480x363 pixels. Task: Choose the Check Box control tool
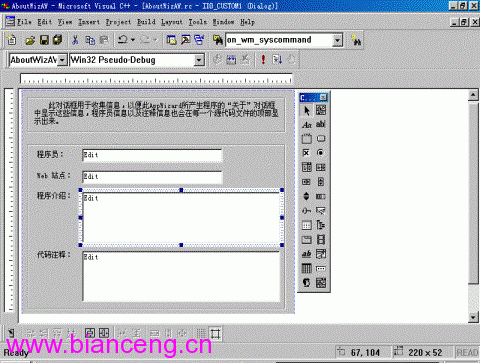(307, 153)
